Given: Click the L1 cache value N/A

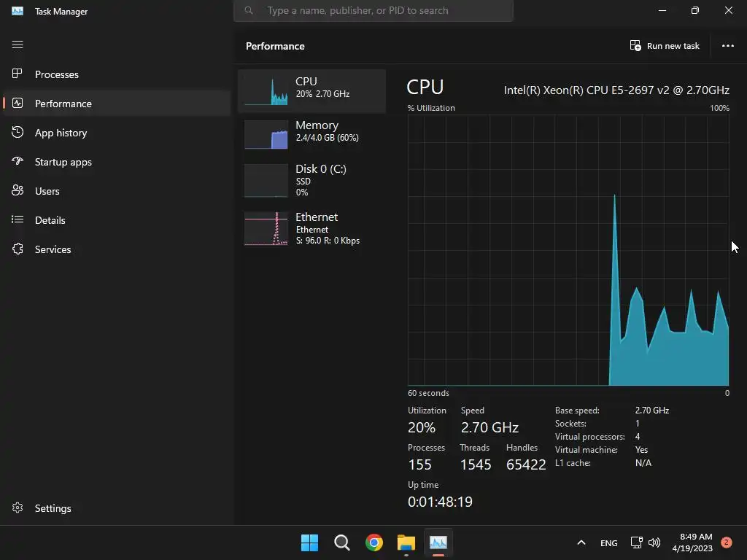Looking at the screenshot, I should (x=643, y=463).
